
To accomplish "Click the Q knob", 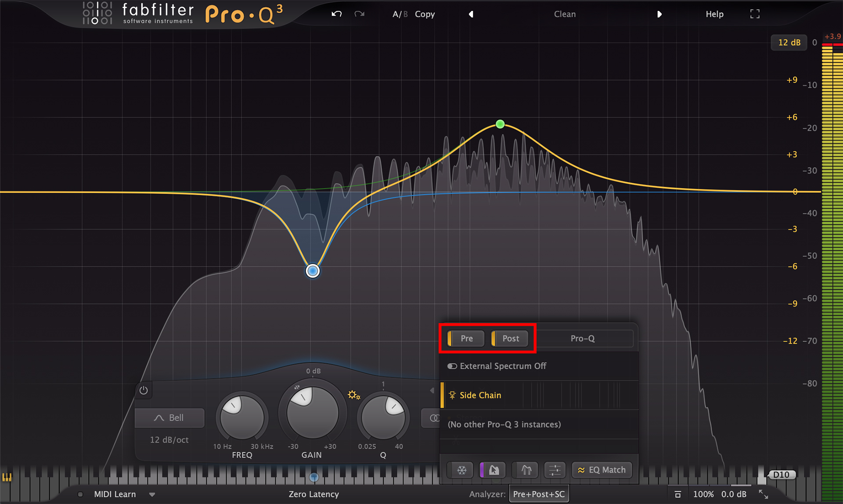I will point(383,417).
